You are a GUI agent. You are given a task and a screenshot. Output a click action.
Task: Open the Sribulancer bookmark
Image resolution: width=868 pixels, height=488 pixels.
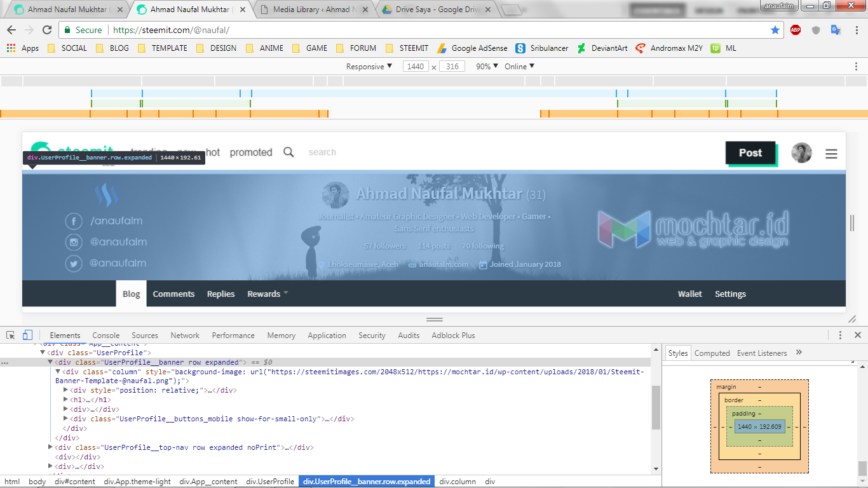[x=542, y=48]
